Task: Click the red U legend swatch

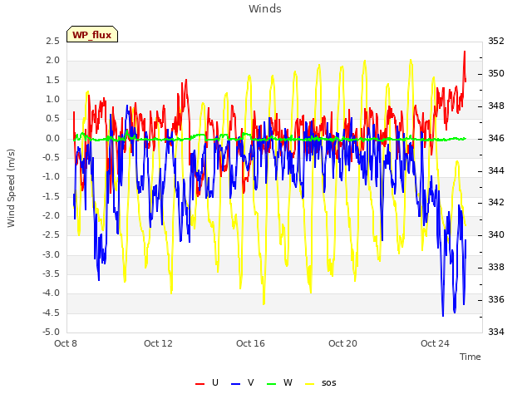Action: (x=199, y=384)
